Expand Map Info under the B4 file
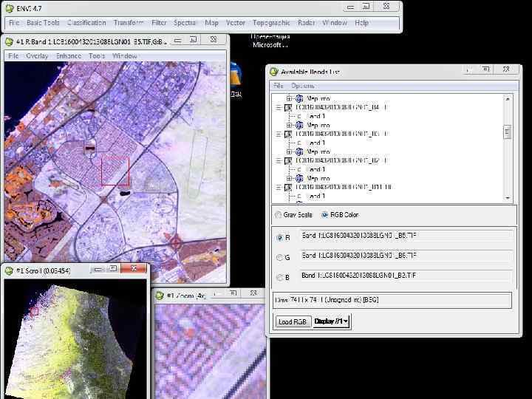 pos(289,125)
